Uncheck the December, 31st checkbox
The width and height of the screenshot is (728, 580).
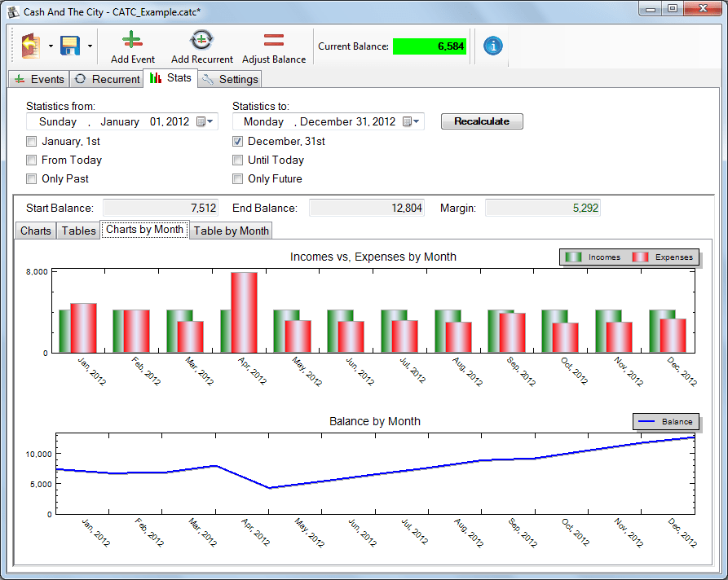click(238, 142)
